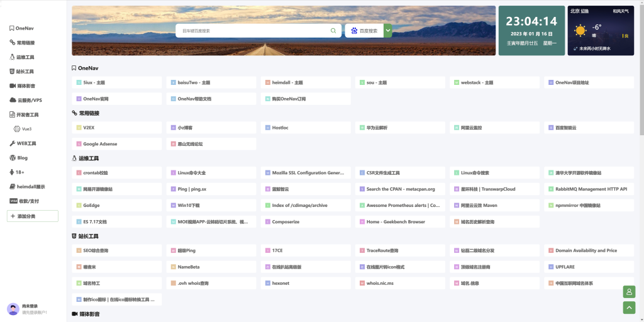
Task: Open OneNav官网 link
Action: tap(116, 99)
